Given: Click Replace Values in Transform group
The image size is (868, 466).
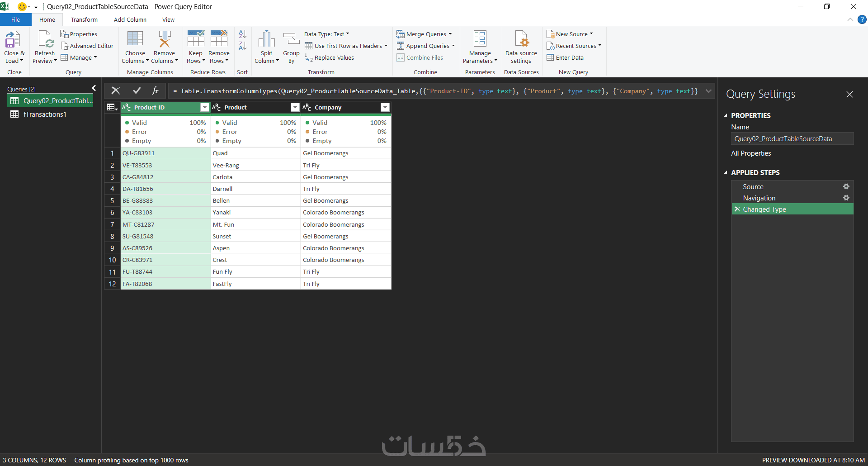Looking at the screenshot, I should (329, 57).
